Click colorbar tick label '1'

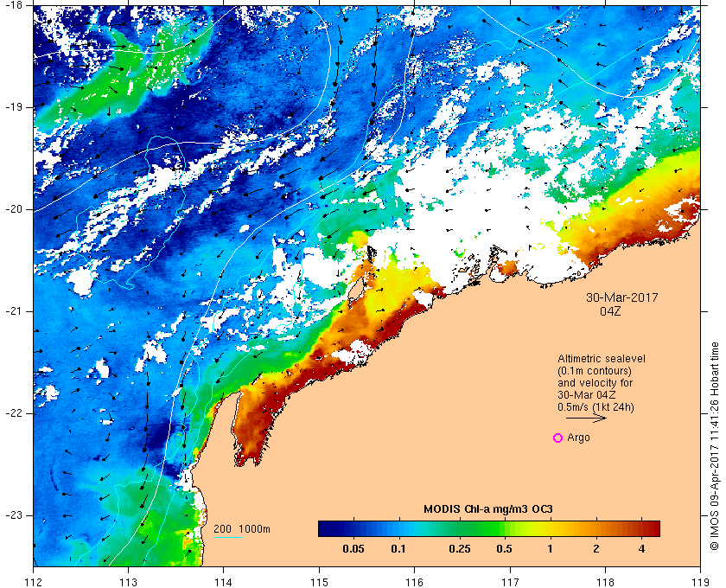point(550,549)
